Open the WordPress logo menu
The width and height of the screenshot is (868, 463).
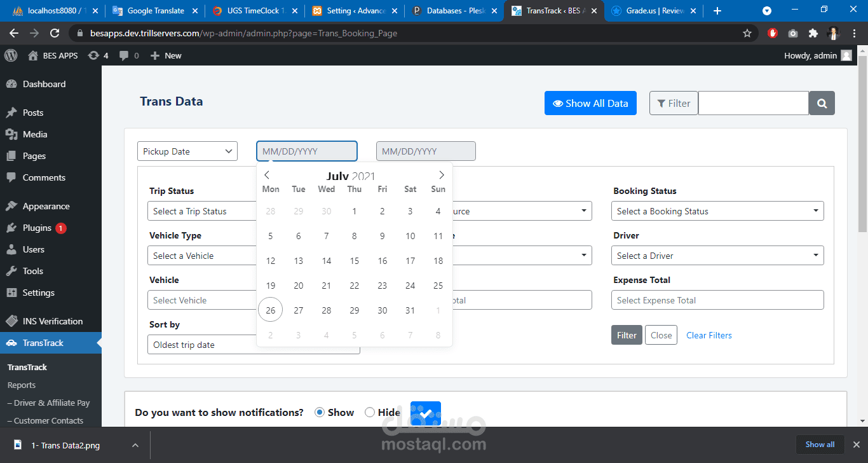click(11, 55)
